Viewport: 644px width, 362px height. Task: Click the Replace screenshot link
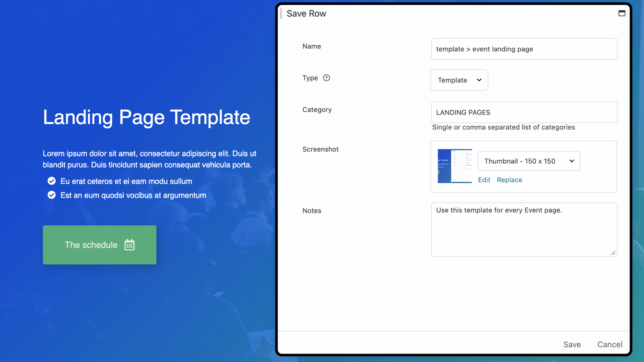(x=509, y=180)
